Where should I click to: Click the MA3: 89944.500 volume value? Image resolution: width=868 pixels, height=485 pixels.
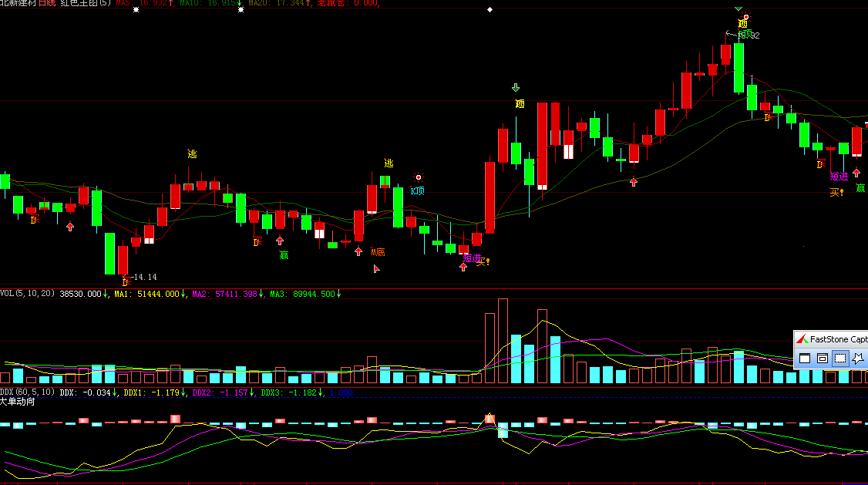point(302,294)
